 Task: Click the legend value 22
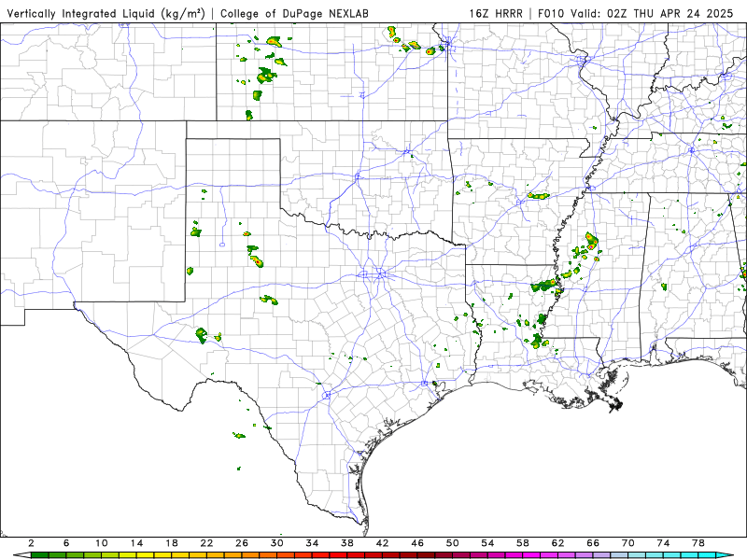pos(206,543)
